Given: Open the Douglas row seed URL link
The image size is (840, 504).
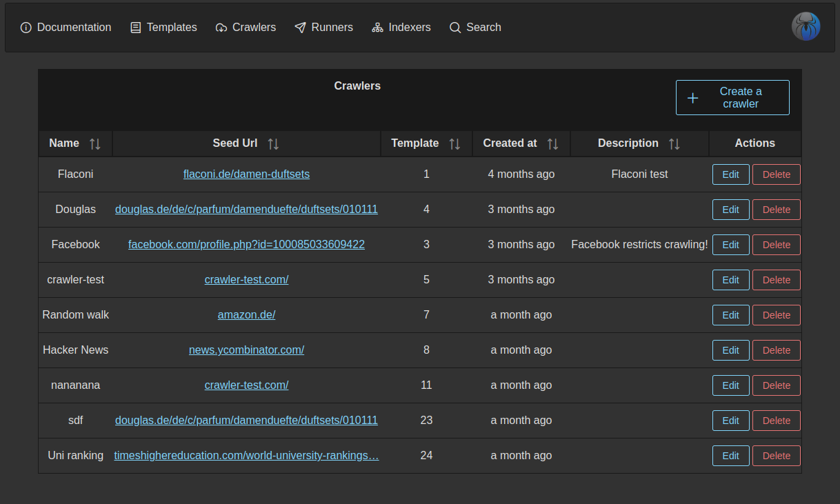Looking at the screenshot, I should [x=246, y=210].
